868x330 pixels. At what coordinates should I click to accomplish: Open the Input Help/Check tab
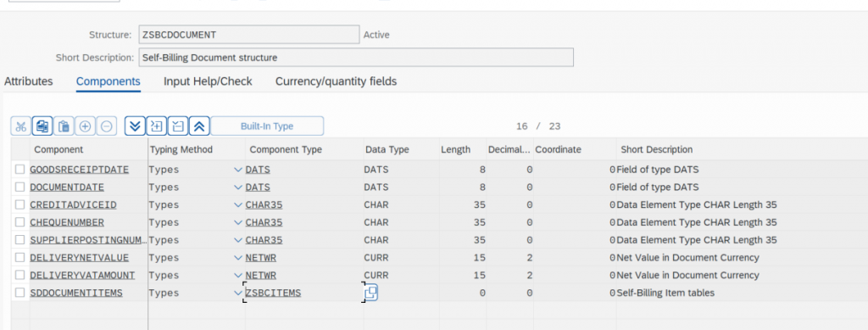pos(208,81)
